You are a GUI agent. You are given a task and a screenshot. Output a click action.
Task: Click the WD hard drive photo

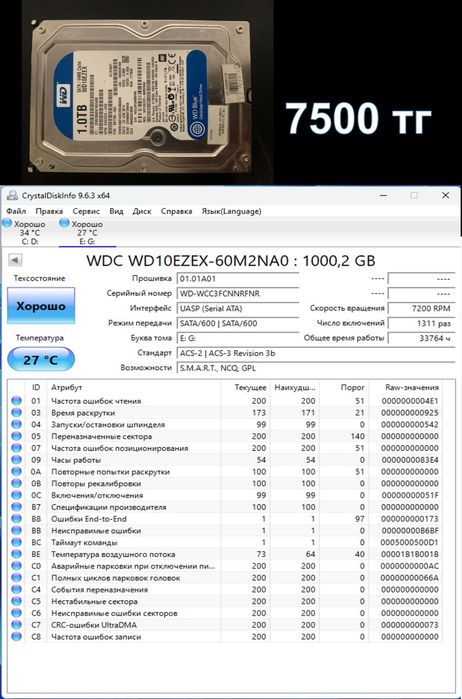point(144,98)
